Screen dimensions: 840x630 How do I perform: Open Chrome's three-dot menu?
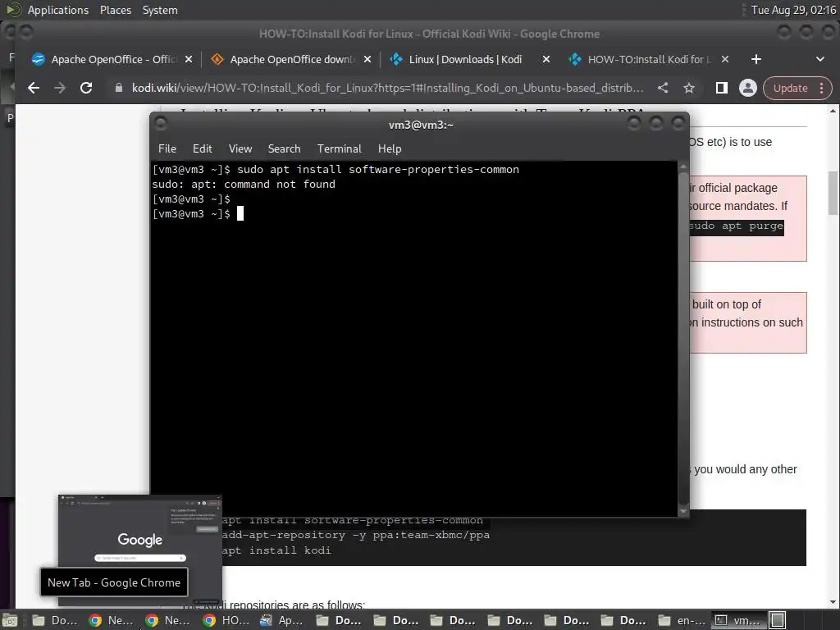[821, 88]
